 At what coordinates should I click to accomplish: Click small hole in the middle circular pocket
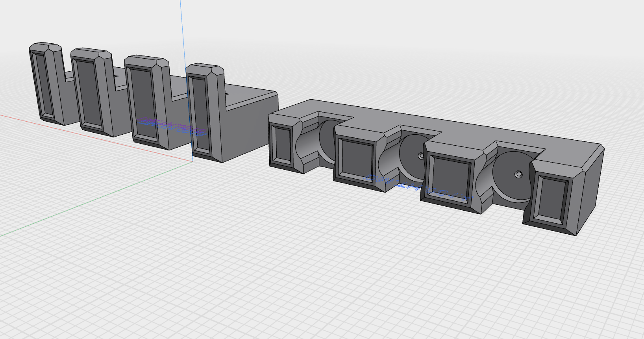(x=421, y=156)
